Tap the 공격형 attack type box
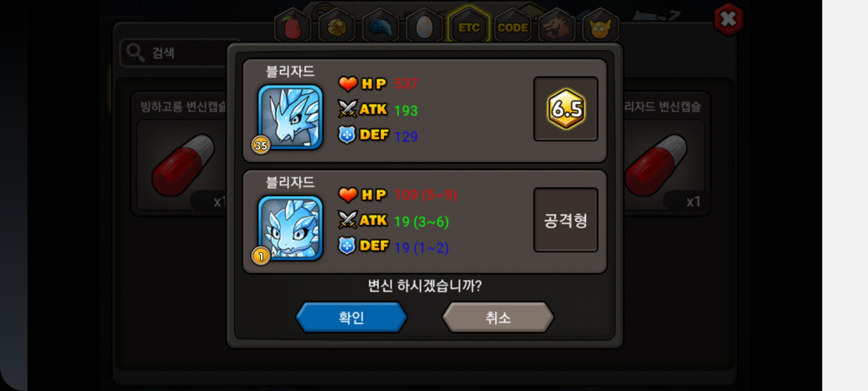The width and height of the screenshot is (868, 391). pos(566,220)
